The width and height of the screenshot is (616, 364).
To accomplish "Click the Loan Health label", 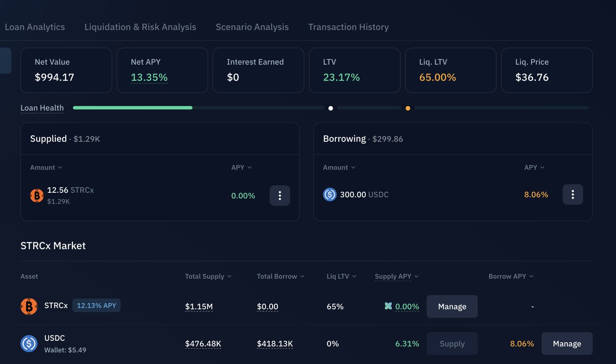I will click(42, 108).
